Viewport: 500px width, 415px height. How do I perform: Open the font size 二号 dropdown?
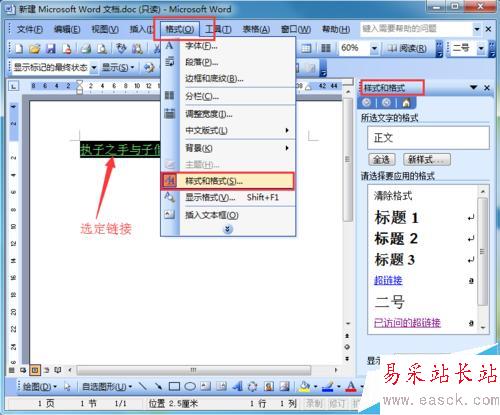click(481, 49)
